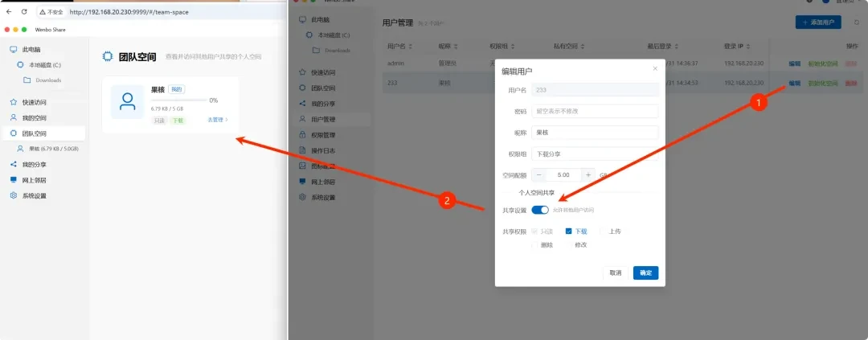Click 用户管理 user icon in right window sidebar
Image resolution: width=868 pixels, height=340 pixels.
(x=302, y=119)
